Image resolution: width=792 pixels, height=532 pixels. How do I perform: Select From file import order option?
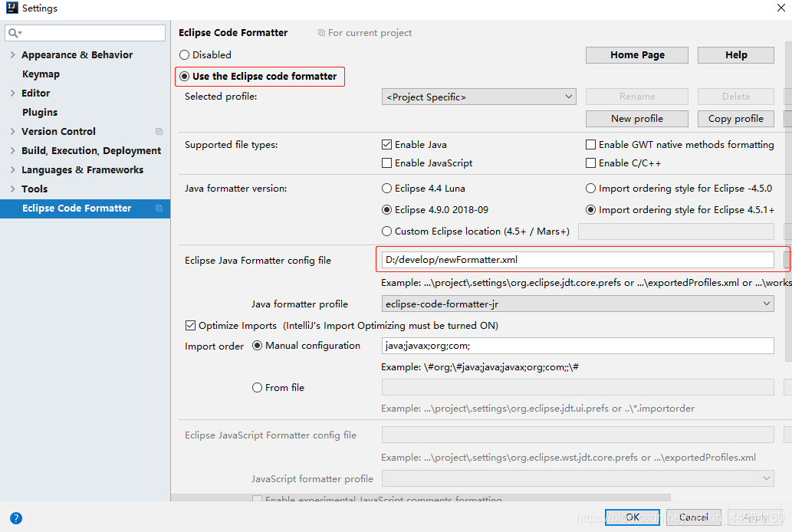point(257,388)
